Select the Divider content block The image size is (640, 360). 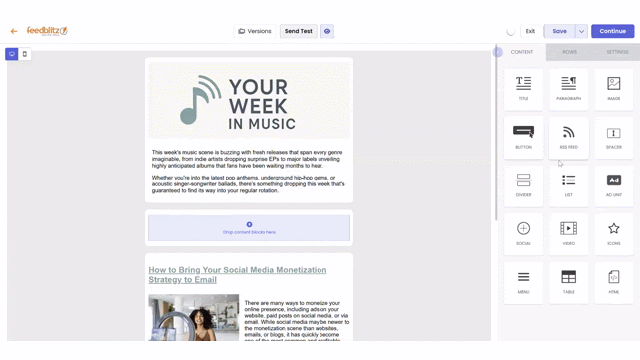click(x=523, y=186)
